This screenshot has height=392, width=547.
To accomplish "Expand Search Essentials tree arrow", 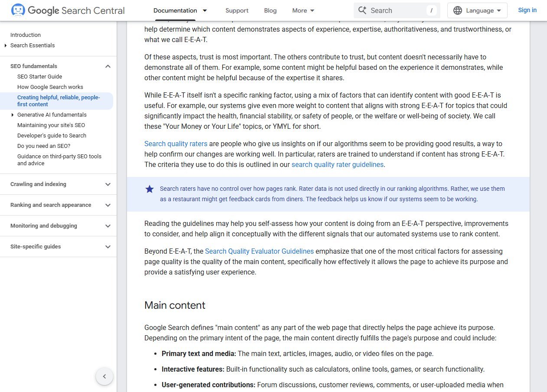I will (x=5, y=46).
